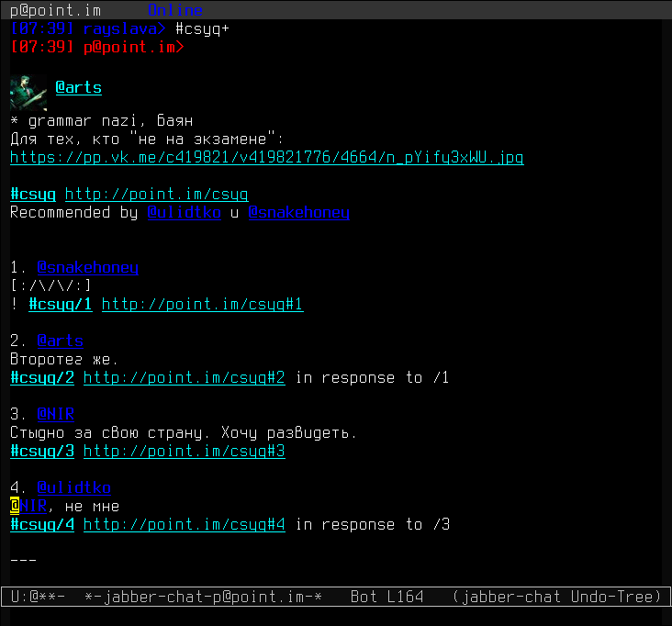Open the vk.me jpg image link

pyautogui.click(x=266, y=158)
